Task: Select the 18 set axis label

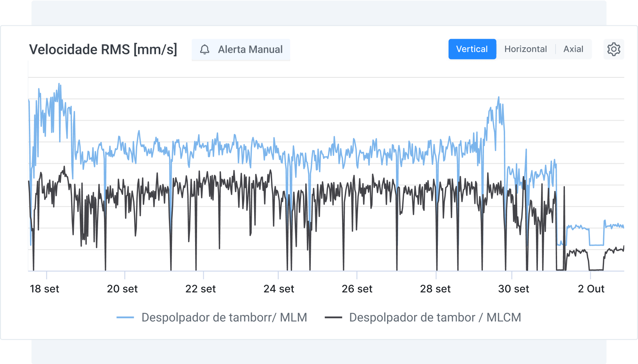Action: tap(45, 289)
